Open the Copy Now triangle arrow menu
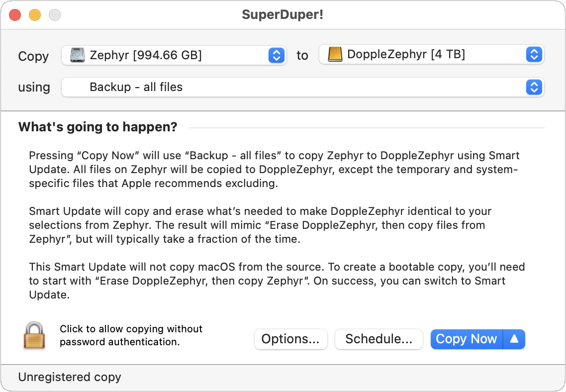Screen dimensions: 566x392 [x=514, y=339]
